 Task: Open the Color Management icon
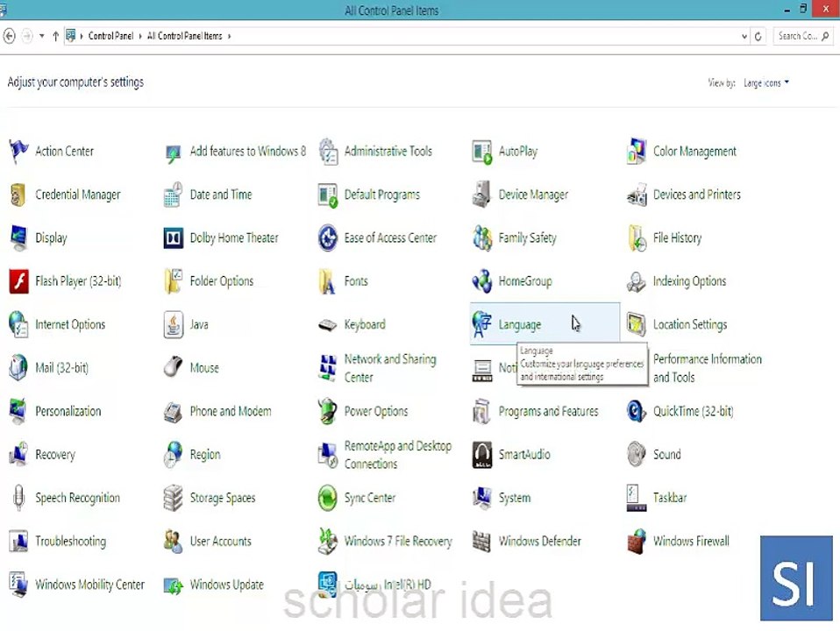pyautogui.click(x=636, y=152)
